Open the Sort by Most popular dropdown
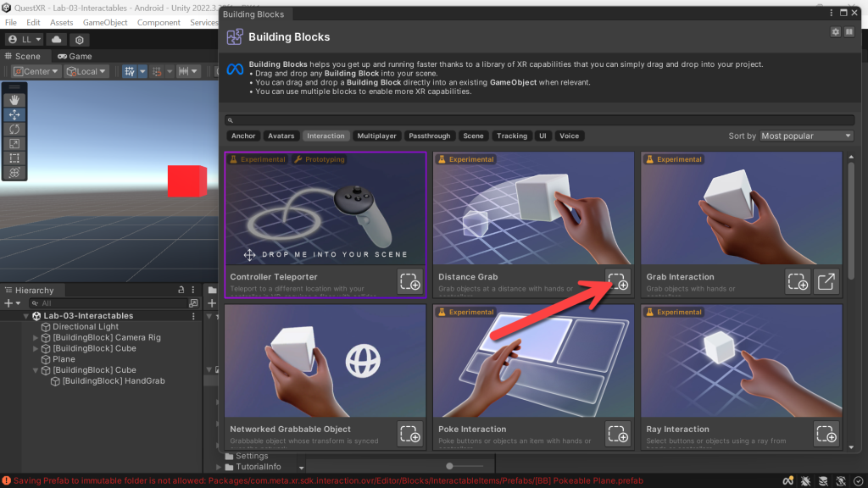This screenshot has width=868, height=488. [806, 136]
